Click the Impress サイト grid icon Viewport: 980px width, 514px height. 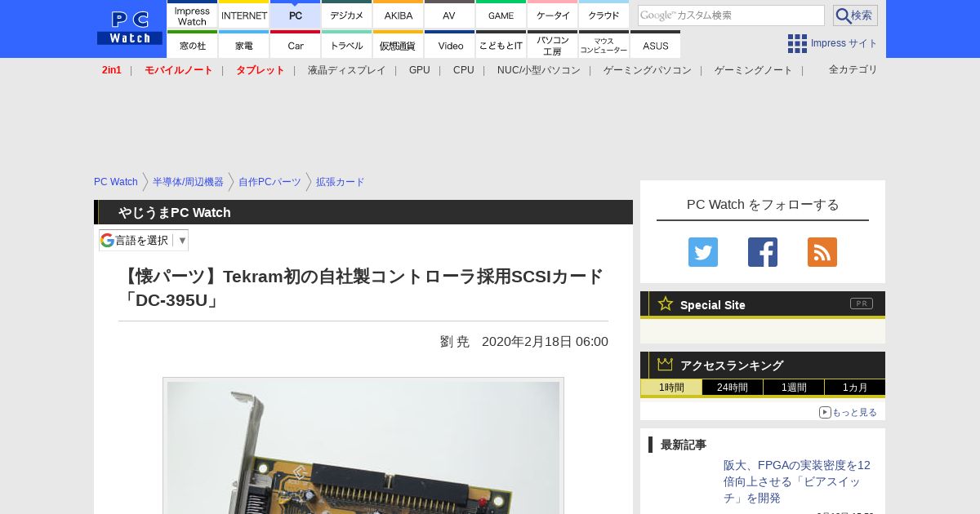(x=797, y=43)
